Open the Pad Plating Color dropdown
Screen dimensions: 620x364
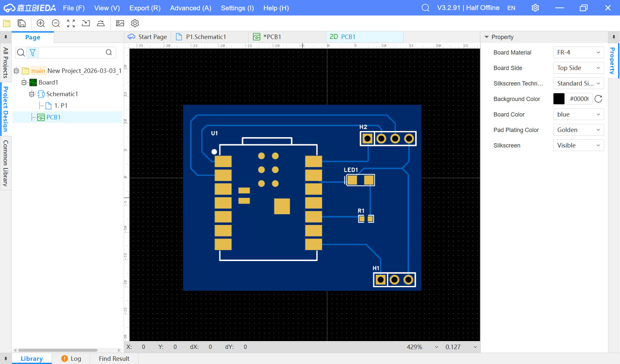[578, 130]
